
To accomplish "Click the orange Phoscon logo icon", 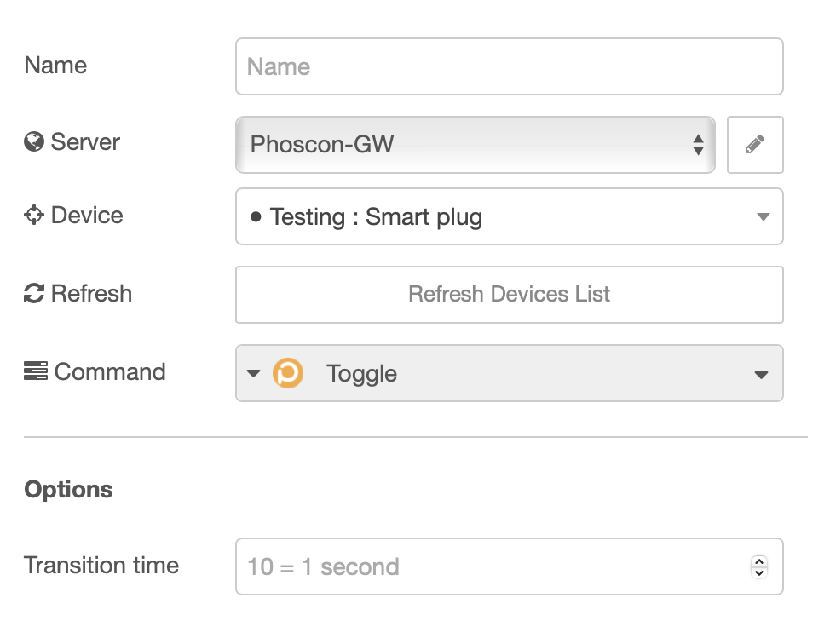I will 288,373.
